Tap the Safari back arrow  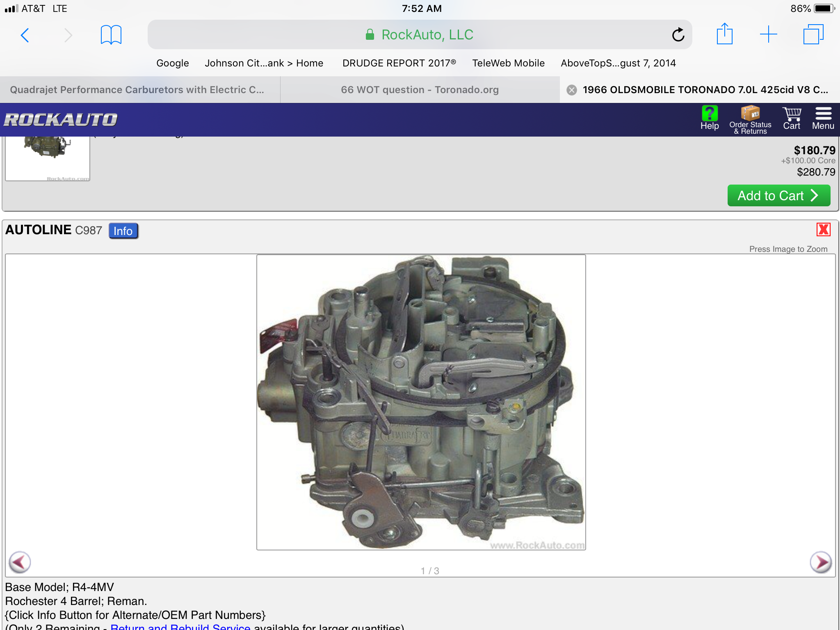(x=25, y=35)
